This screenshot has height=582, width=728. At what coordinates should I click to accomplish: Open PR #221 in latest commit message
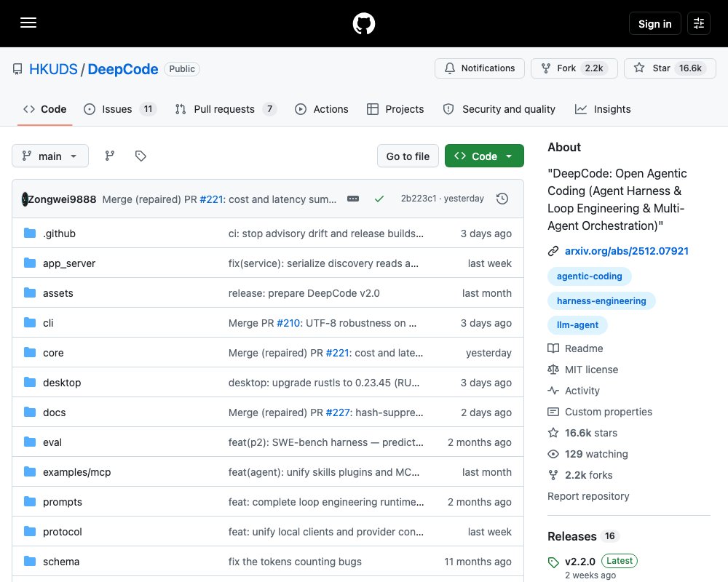[x=211, y=199]
